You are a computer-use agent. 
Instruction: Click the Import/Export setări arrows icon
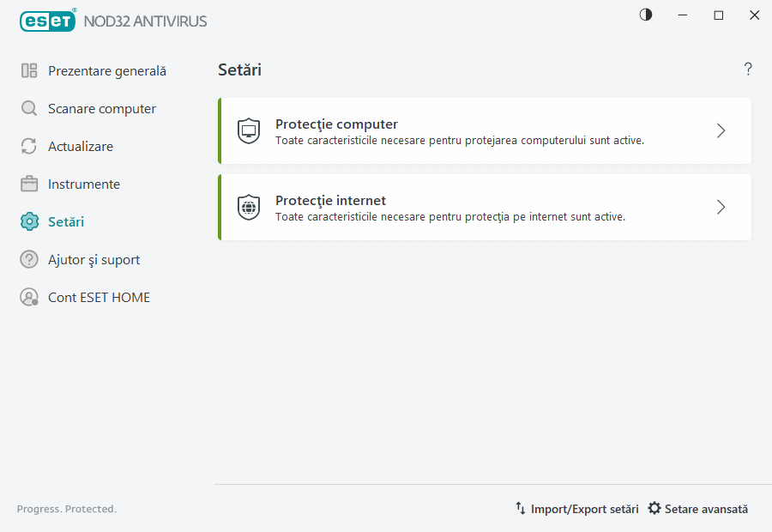[521, 508]
